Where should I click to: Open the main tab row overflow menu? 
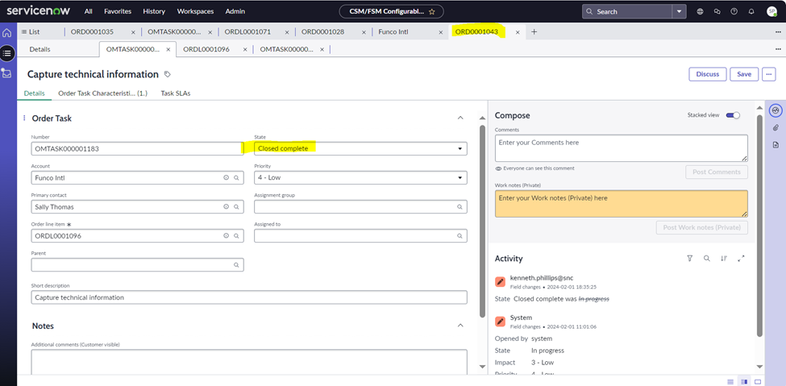point(777,32)
